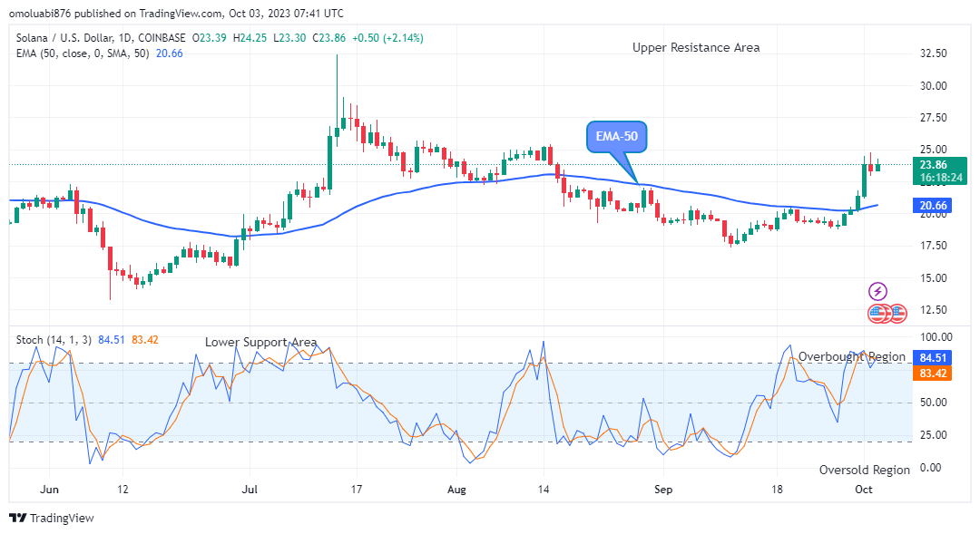Click the Sep date on time axis
The width and height of the screenshot is (980, 534).
(662, 489)
